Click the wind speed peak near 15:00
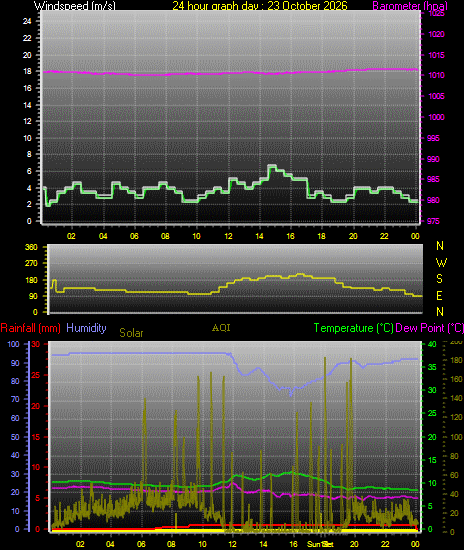 pos(272,166)
